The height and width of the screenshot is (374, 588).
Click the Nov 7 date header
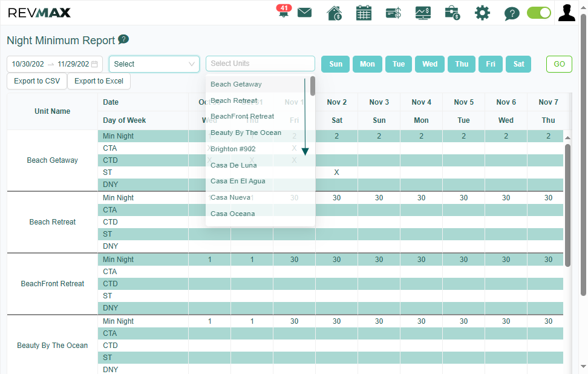[x=548, y=102]
